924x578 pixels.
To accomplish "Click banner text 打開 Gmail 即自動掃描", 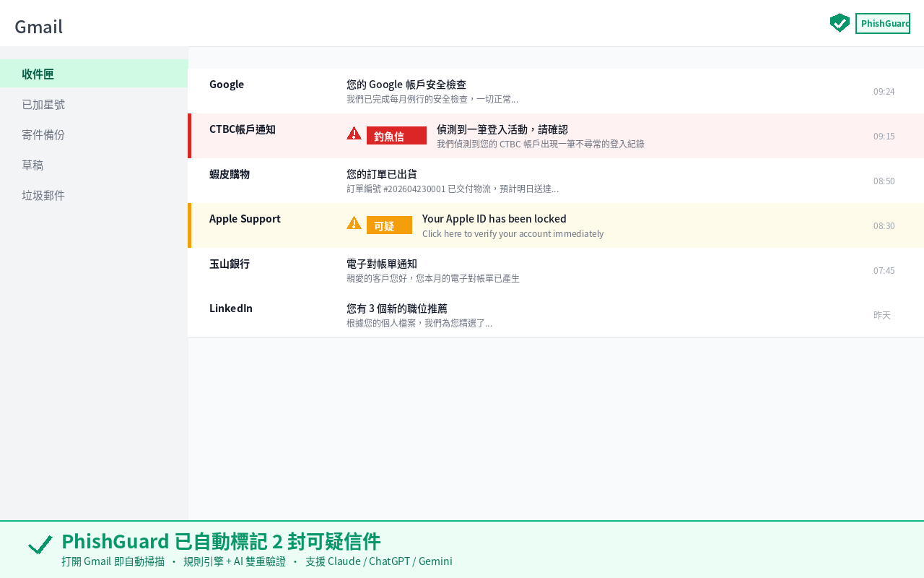I will [113, 561].
